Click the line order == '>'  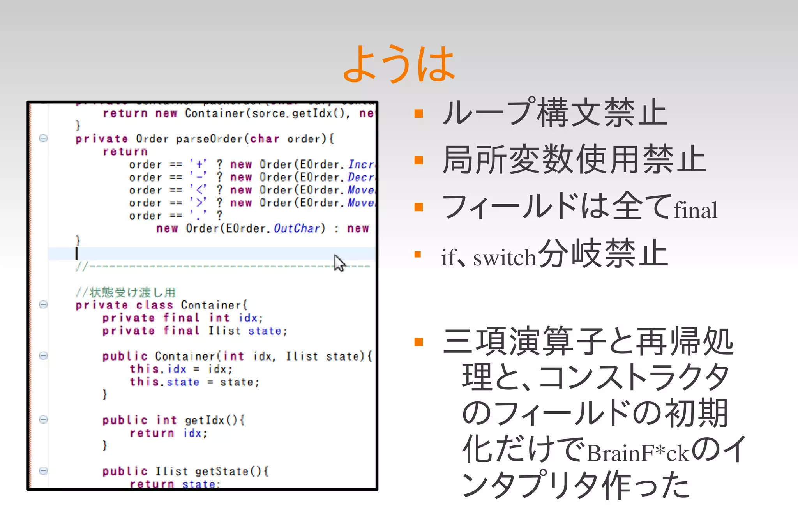[252, 203]
